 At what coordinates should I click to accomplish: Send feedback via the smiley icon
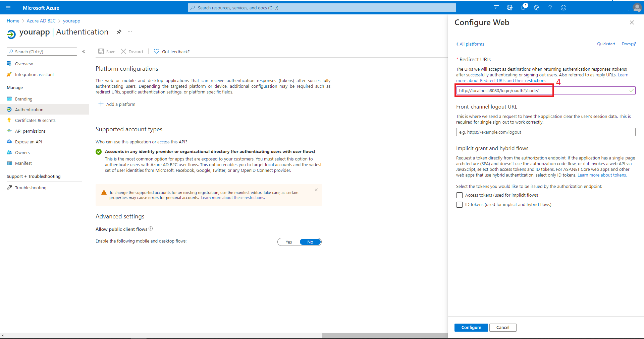coord(563,8)
